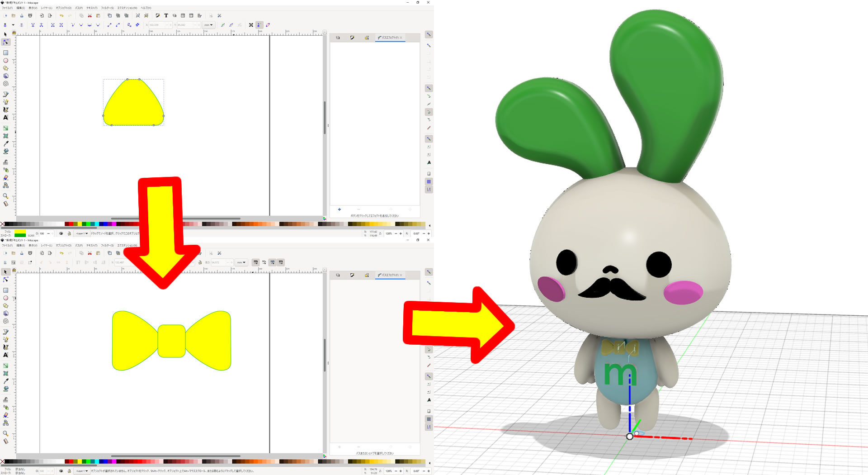Click zoom-in plus beside 128% in upper status bar
This screenshot has width=868, height=475.
(x=401, y=233)
